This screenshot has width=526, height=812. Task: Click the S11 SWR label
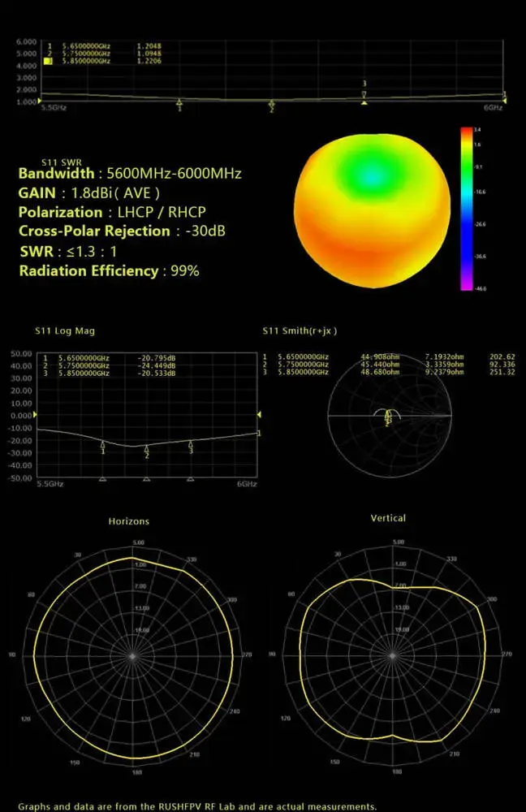coord(62,162)
